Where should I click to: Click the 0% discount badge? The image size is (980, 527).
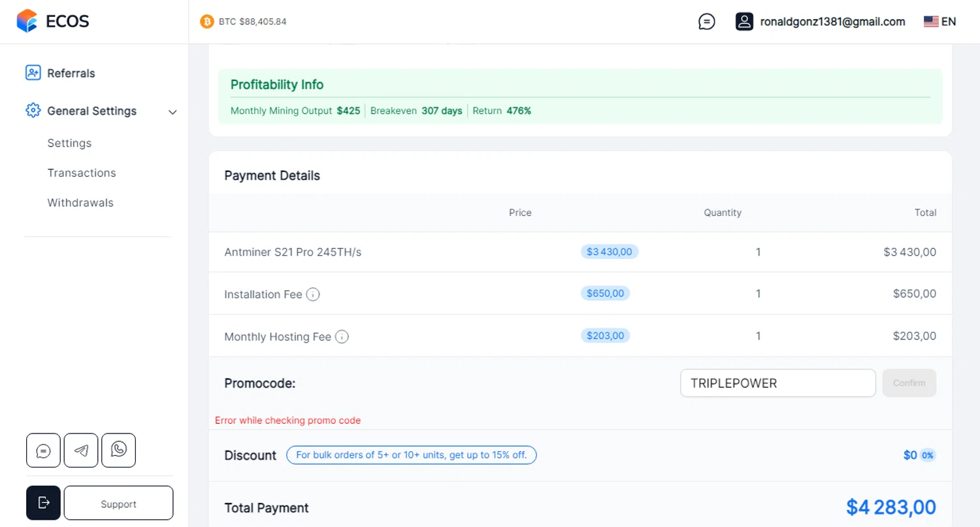tap(928, 455)
